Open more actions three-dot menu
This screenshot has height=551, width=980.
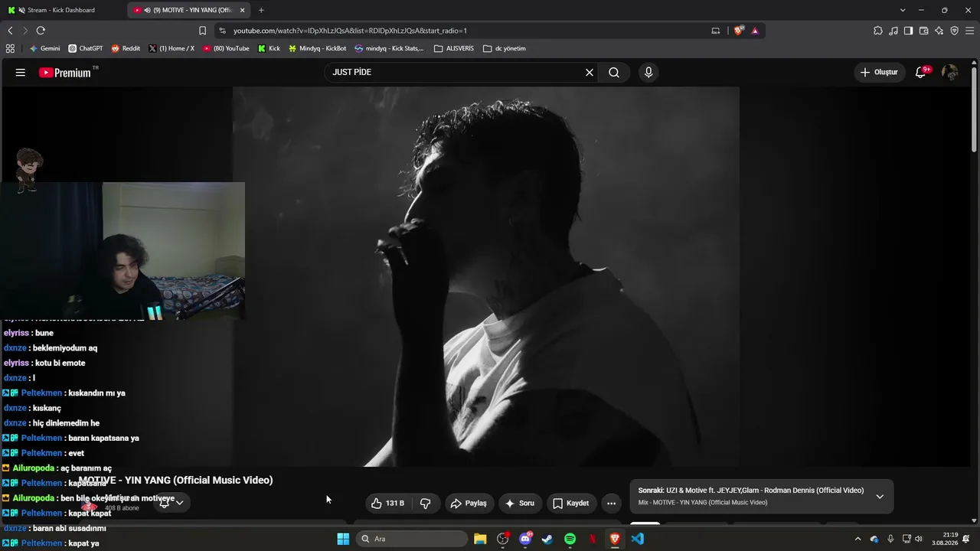tap(611, 504)
